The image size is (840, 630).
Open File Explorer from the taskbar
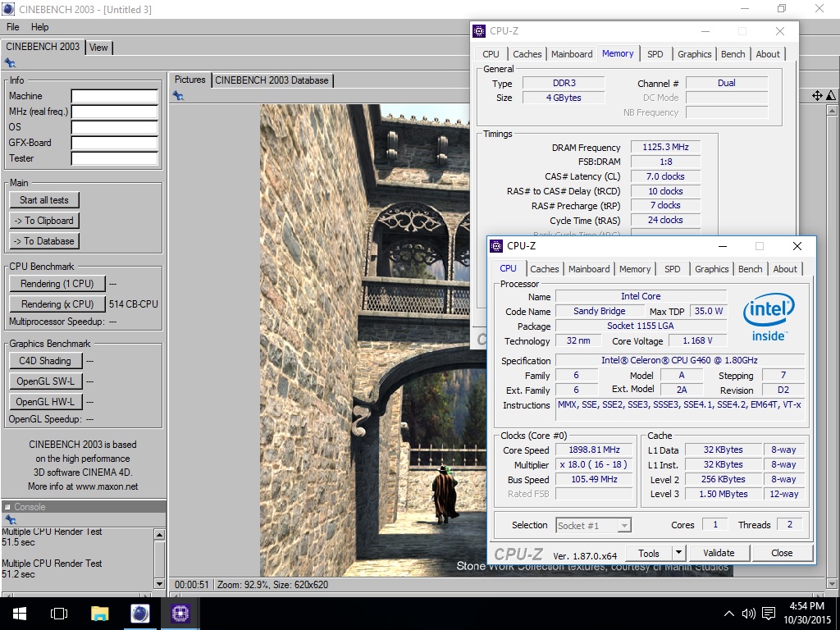pyautogui.click(x=99, y=614)
